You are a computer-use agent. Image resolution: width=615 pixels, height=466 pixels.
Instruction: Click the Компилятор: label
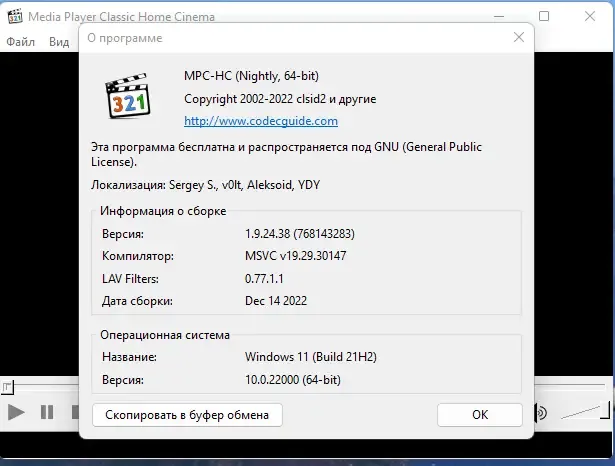(138, 256)
